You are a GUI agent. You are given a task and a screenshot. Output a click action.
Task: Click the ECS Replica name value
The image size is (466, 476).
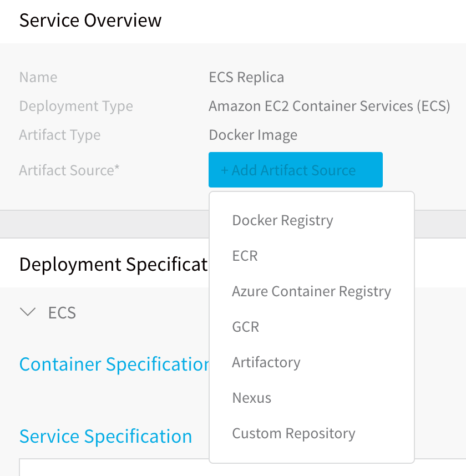point(246,77)
